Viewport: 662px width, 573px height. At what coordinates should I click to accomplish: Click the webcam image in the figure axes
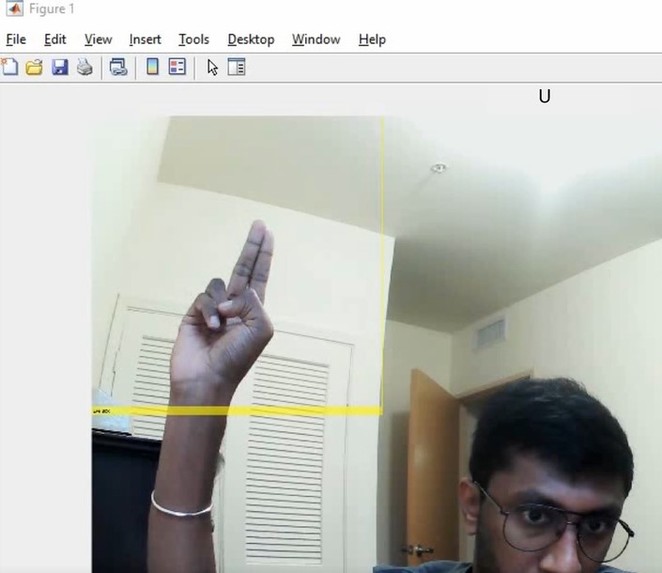(377, 344)
